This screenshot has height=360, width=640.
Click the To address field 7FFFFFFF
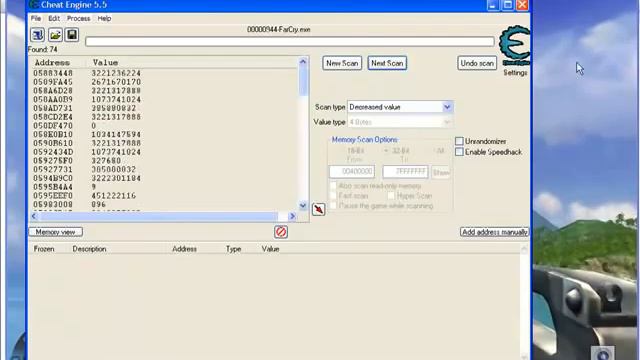(405, 172)
